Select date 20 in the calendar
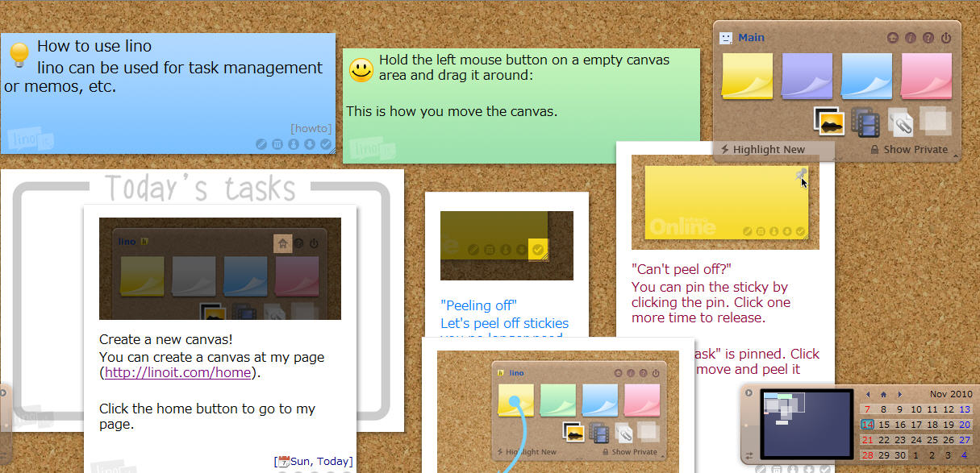This screenshot has height=473, width=980. [964, 425]
